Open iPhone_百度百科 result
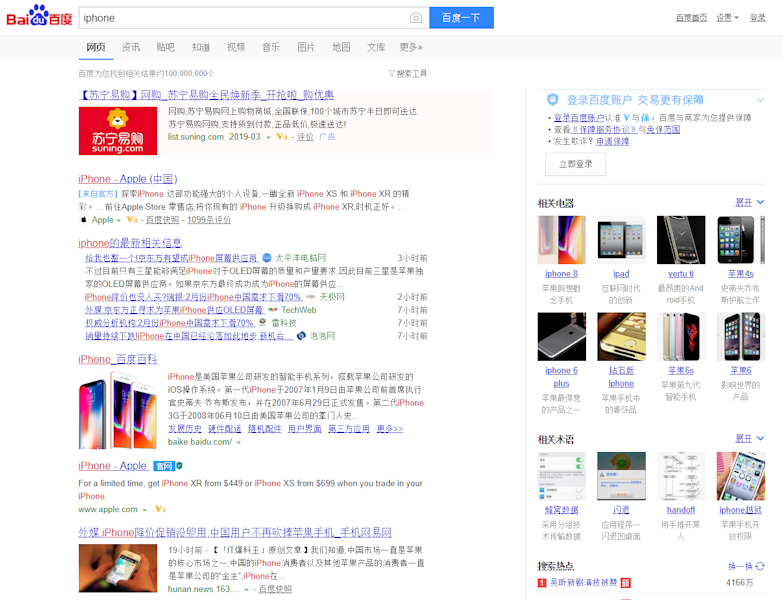This screenshot has width=783, height=600. (118, 359)
